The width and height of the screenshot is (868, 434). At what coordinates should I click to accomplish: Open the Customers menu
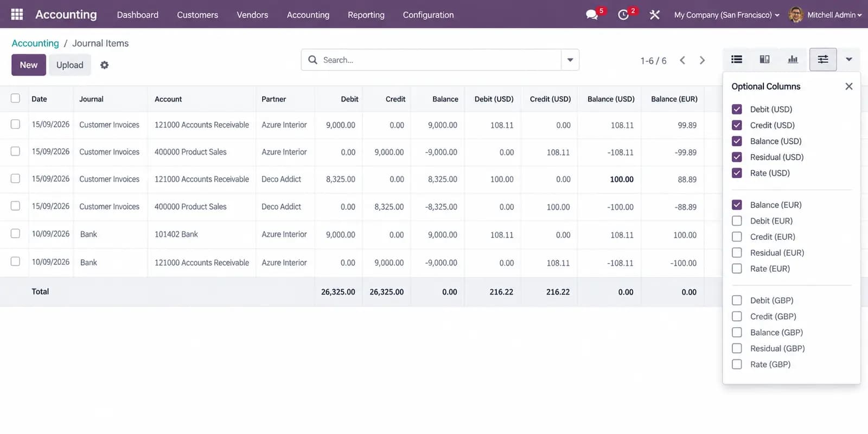[197, 15]
